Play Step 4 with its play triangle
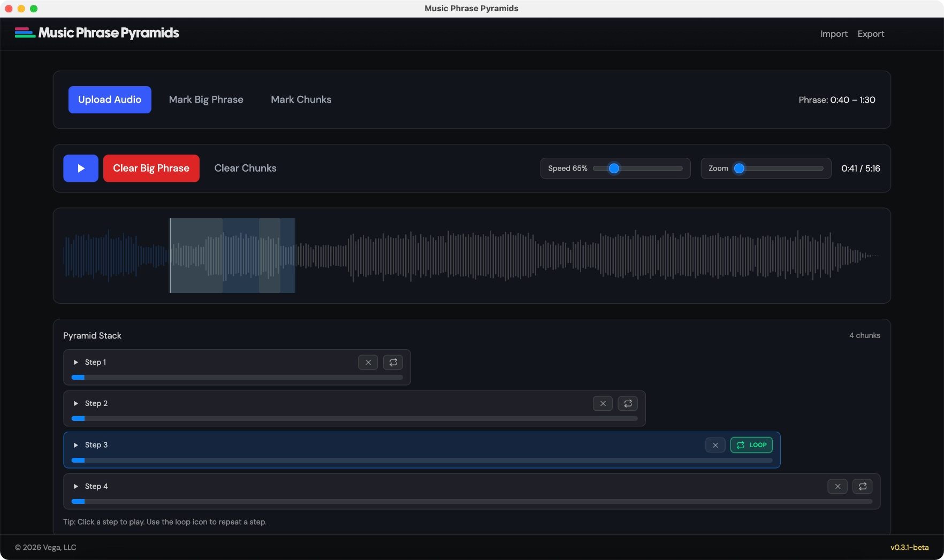The width and height of the screenshot is (944, 560). coord(75,486)
